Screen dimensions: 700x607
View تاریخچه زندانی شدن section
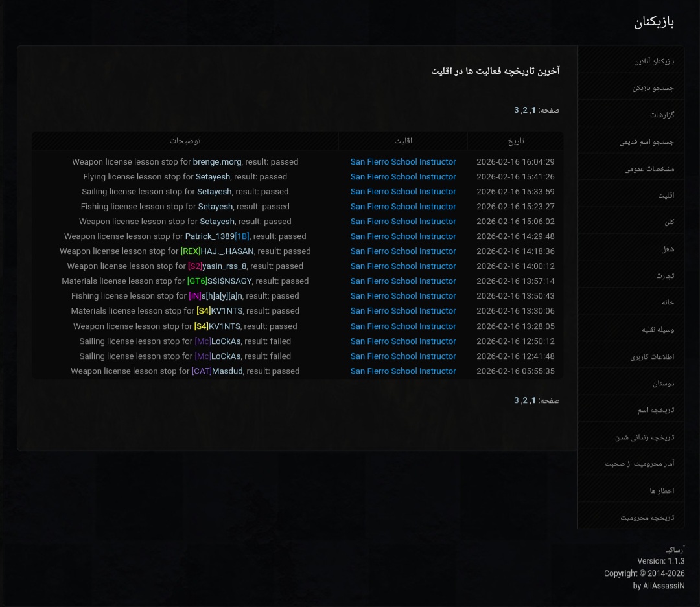point(632,436)
